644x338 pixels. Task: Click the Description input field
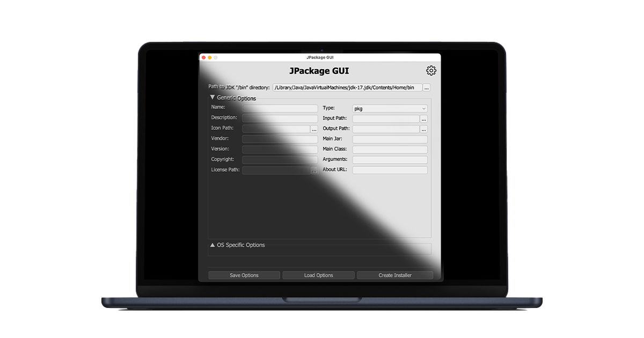coord(280,118)
